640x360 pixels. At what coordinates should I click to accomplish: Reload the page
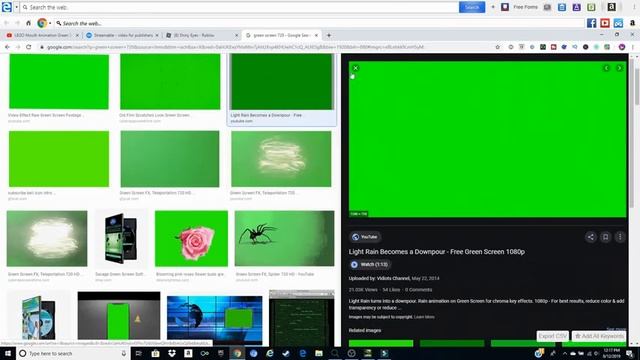pyautogui.click(x=29, y=47)
